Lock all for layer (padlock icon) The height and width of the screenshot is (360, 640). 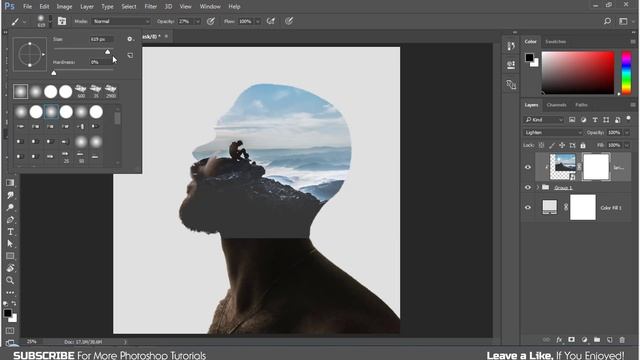(583, 145)
